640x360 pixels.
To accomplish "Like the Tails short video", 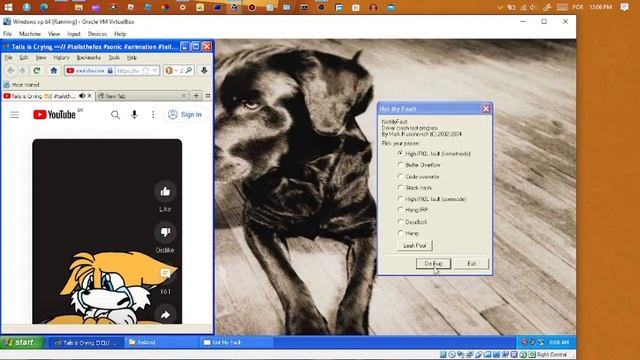I will (165, 191).
